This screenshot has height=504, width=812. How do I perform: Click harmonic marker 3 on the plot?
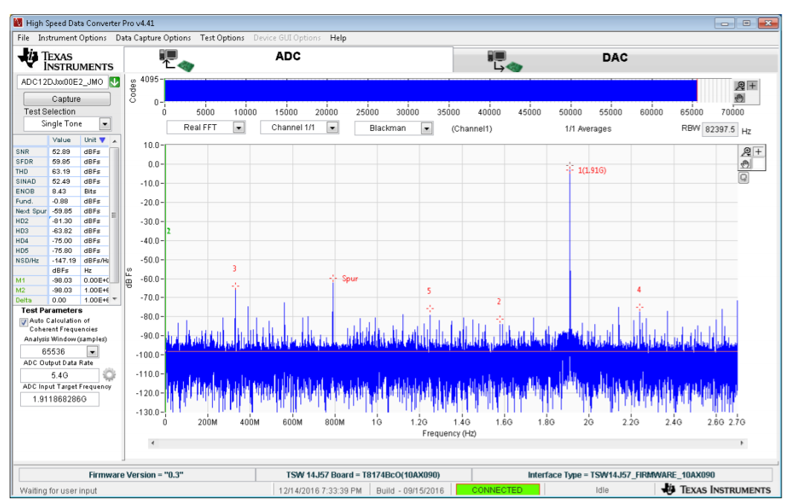(235, 285)
